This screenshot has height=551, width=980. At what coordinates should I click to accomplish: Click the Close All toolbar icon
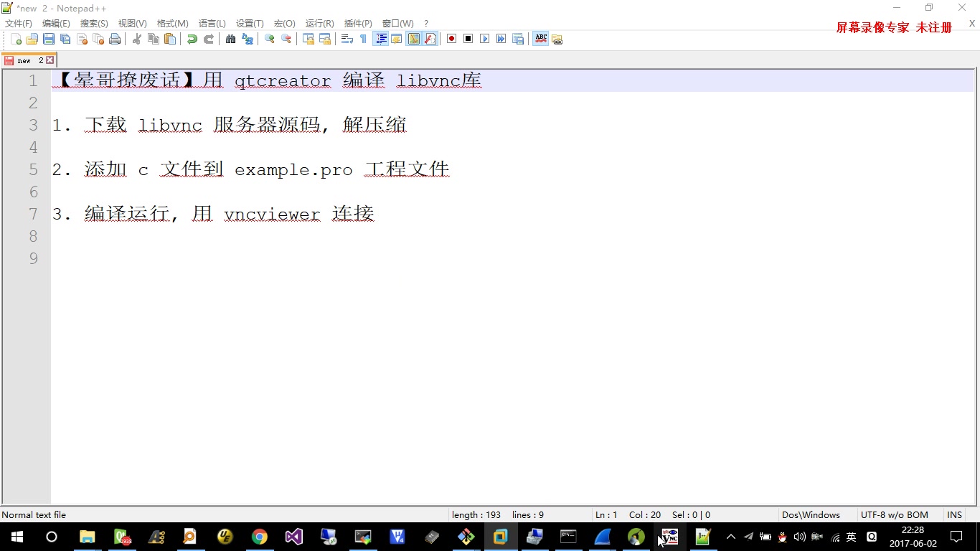[x=98, y=39]
